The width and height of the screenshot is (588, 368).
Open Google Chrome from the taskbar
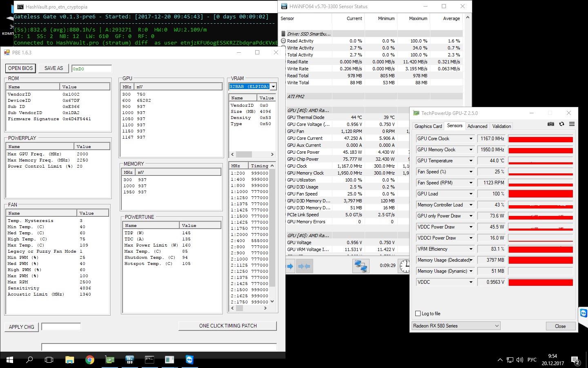click(x=90, y=360)
